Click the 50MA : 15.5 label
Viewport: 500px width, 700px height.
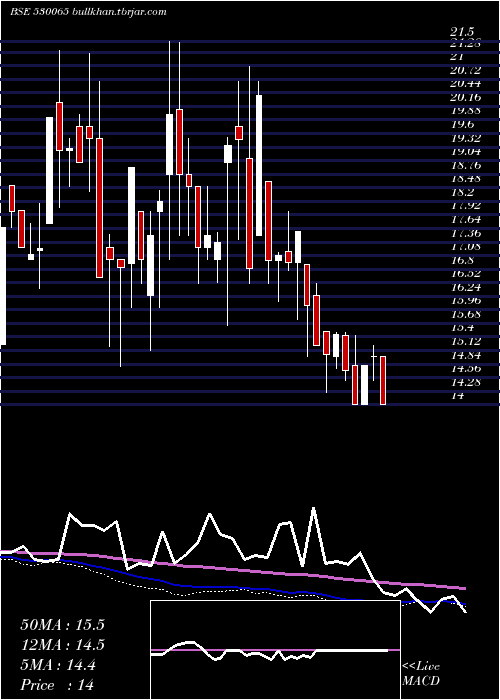(62, 625)
